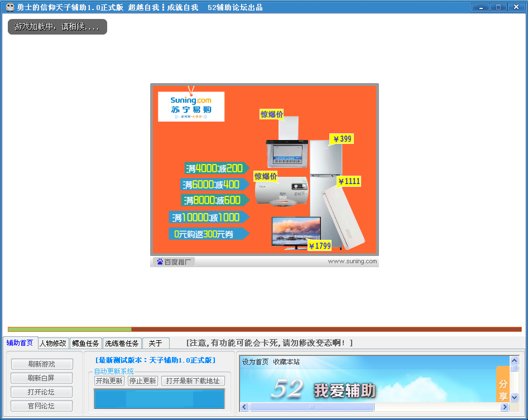Viewport: 528px width, 420px height.
Task: Click the 满10000减1000 promo banner
Action: (x=209, y=218)
